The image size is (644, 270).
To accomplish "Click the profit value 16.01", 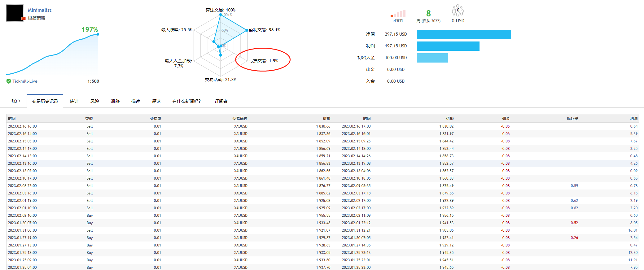I will (633, 230).
